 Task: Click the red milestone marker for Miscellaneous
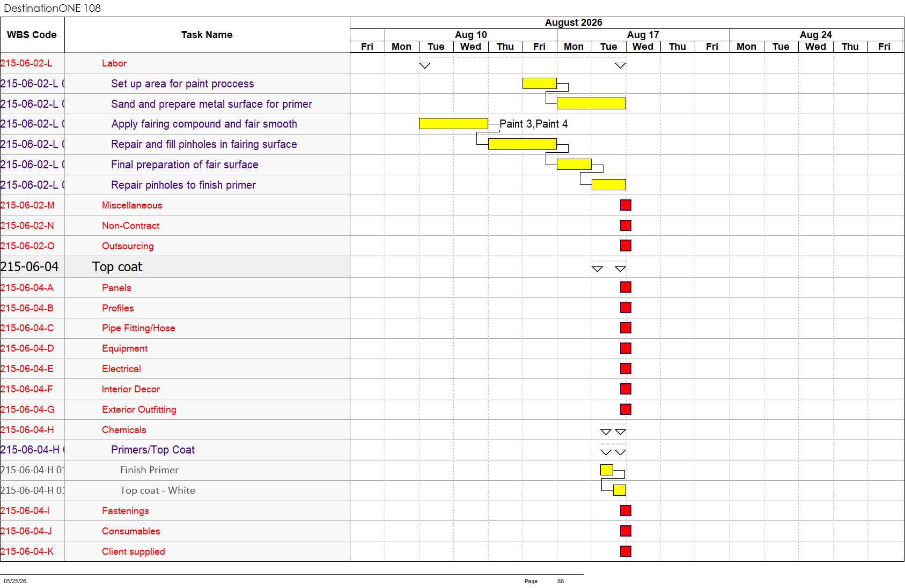[x=626, y=205]
